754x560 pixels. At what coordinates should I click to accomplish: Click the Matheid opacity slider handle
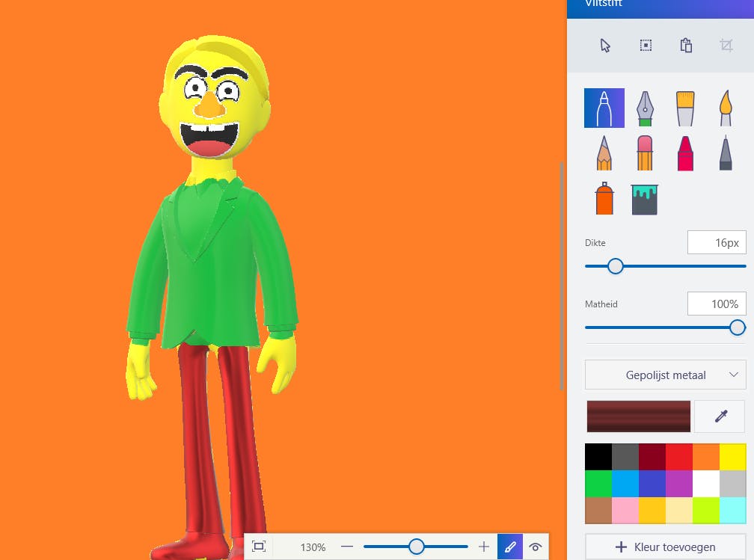(738, 327)
